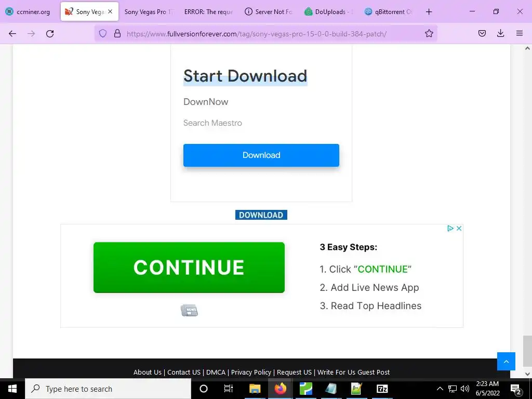This screenshot has height=399, width=532.
Task: Open Task View on the taskbar
Action: [229, 389]
